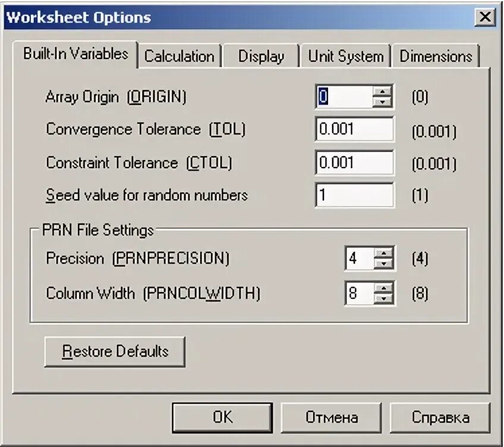
Task: Click the PRNCOLWIDTH value field
Action: [360, 293]
